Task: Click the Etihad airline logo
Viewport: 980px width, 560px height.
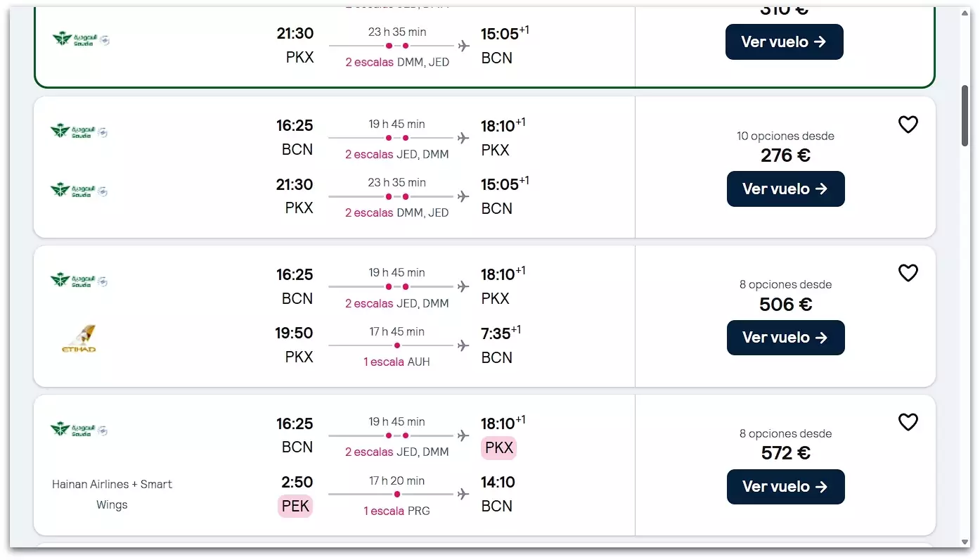Action: point(79,339)
